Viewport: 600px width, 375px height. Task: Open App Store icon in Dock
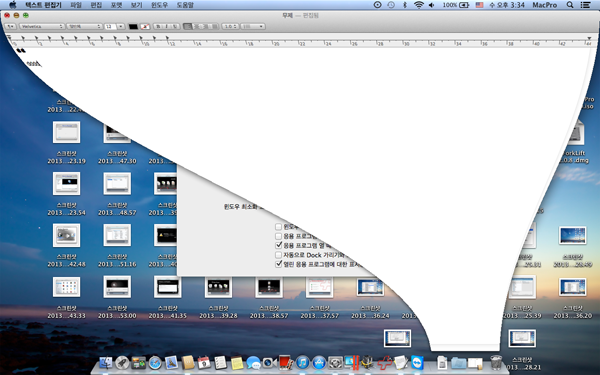[x=319, y=362]
